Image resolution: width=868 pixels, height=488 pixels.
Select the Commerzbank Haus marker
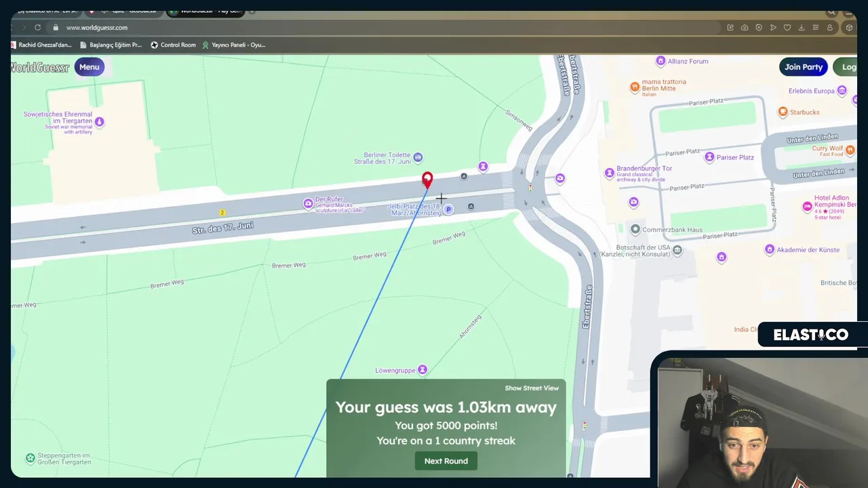635,229
